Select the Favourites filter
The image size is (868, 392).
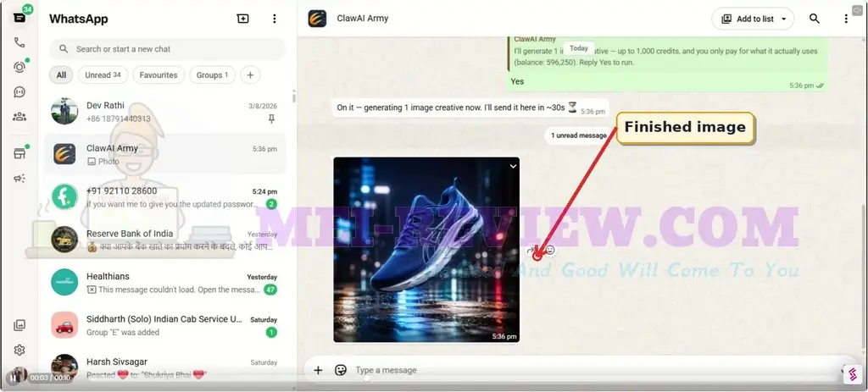pos(159,75)
